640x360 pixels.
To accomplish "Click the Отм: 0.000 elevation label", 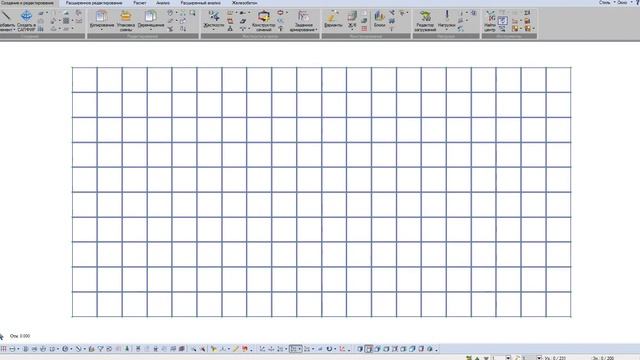I will click(20, 336).
